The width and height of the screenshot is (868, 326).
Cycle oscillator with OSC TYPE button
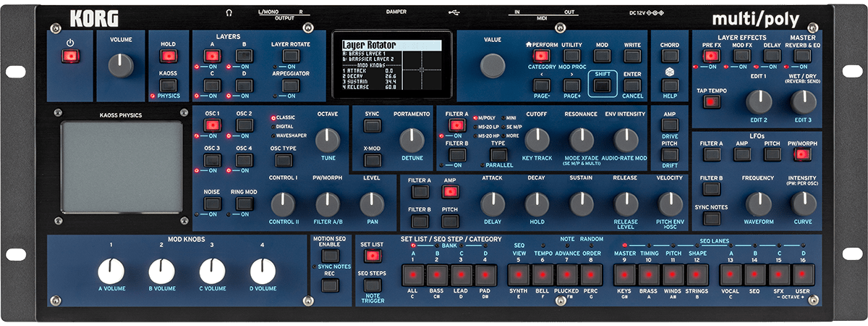(284, 159)
